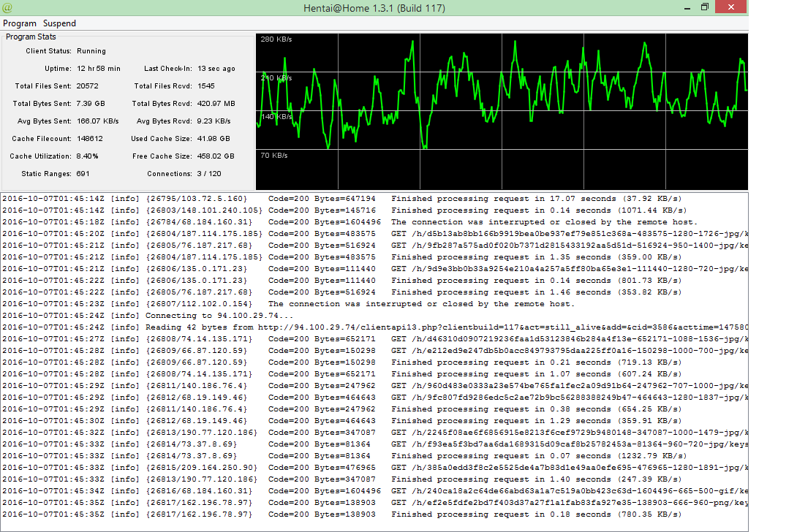Click the 70 KB/s graph axis label

273,155
